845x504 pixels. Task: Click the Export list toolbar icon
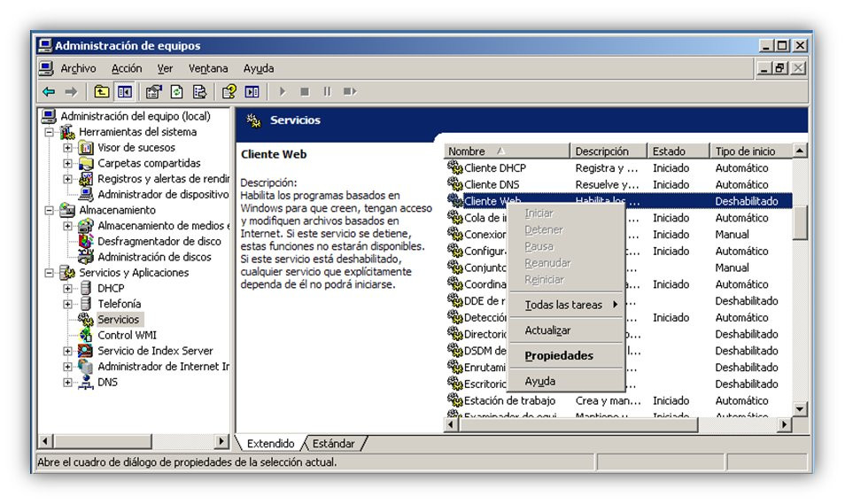tap(199, 91)
